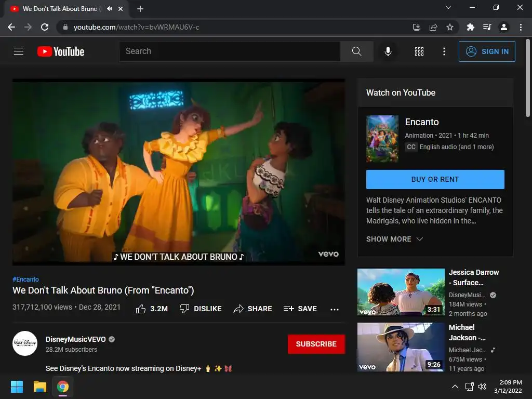532x399 pixels.
Task: Open Chrome extensions puzzle icon
Action: click(x=470, y=27)
